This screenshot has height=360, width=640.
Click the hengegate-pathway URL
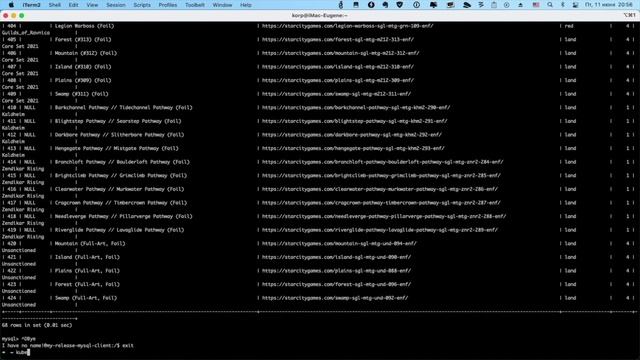[353, 148]
